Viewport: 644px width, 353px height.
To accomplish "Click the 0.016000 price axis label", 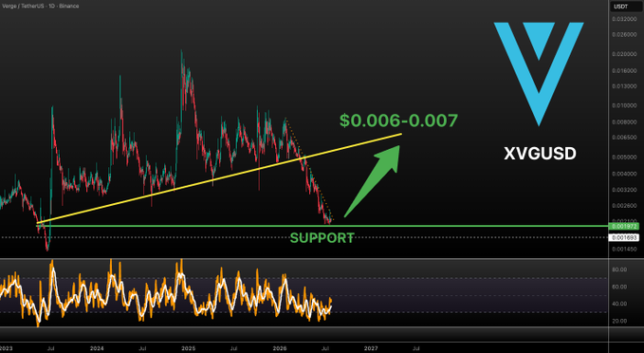I will [x=624, y=70].
